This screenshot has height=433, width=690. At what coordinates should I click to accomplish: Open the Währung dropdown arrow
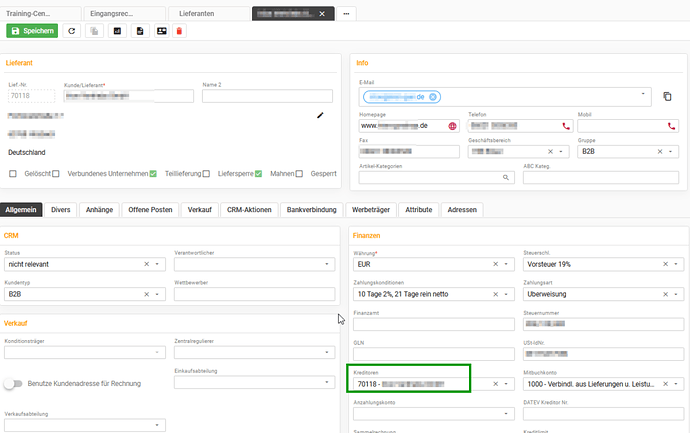(x=506, y=264)
